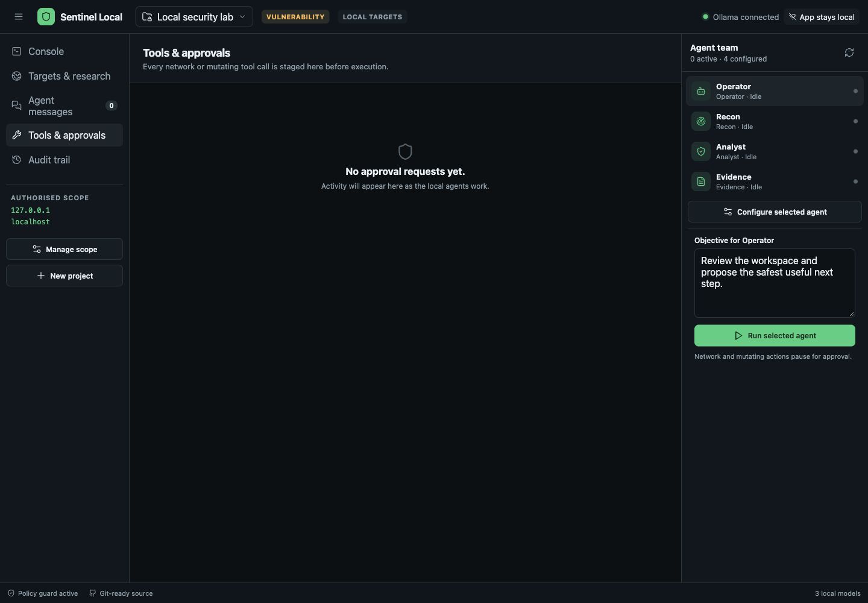
Task: Click the Analyst shield-check icon
Action: pyautogui.click(x=701, y=151)
